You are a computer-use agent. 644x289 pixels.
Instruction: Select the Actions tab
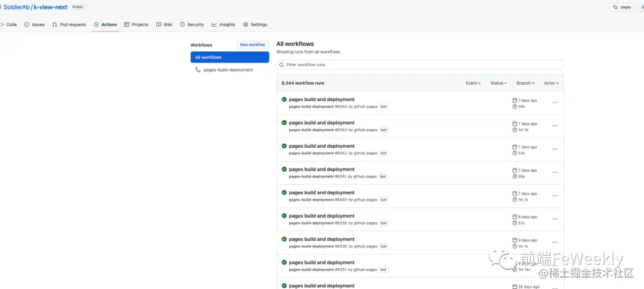[106, 24]
